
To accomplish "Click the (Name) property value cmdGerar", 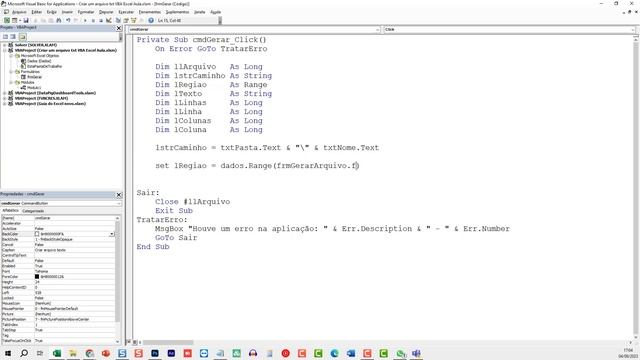I will click(74, 218).
